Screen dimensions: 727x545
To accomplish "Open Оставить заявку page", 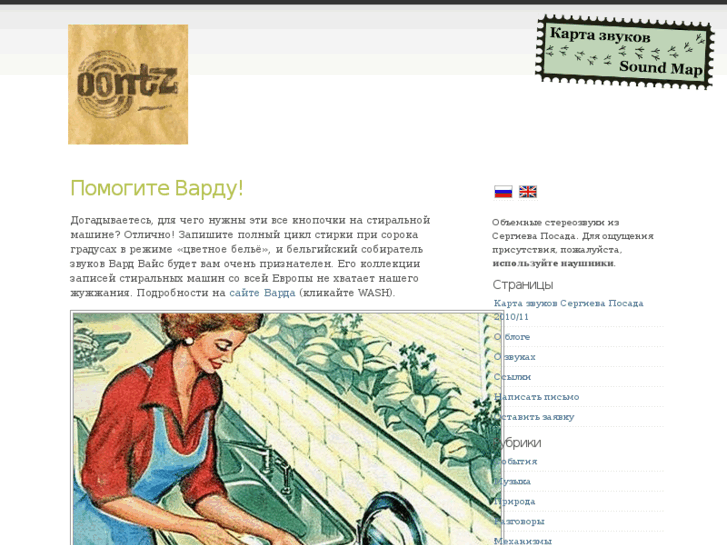I will point(534,417).
